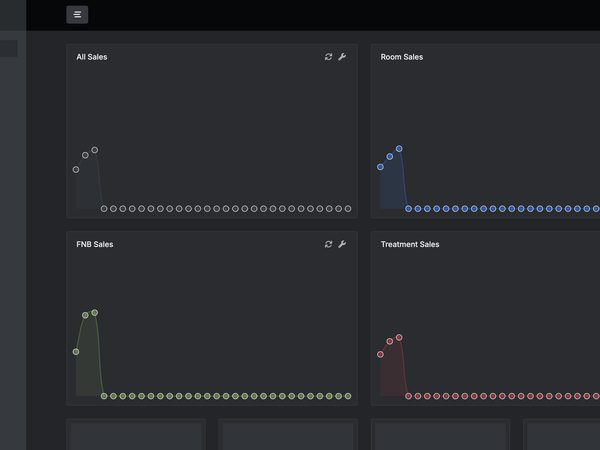This screenshot has height=450, width=600.
Task: Click the Treatment Sales panel title
Action: click(x=410, y=244)
